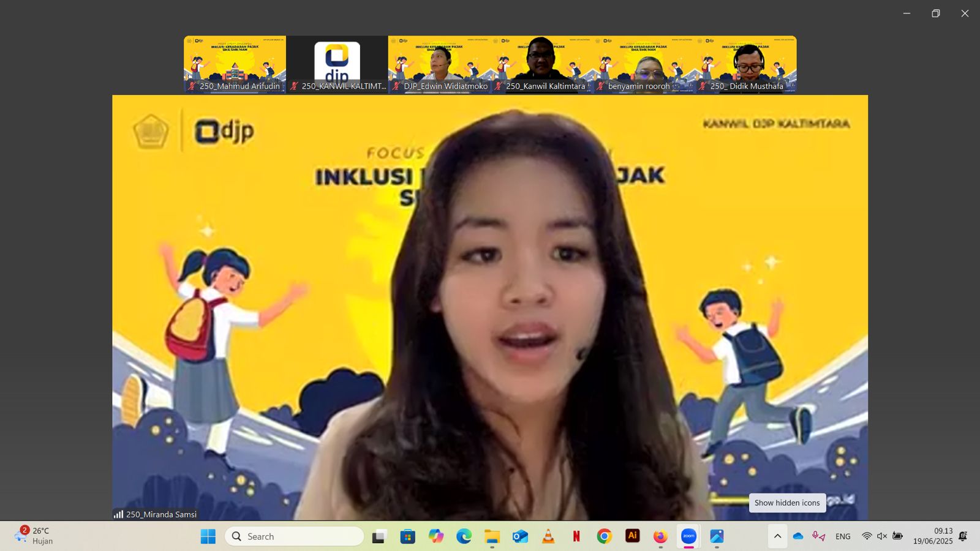The width and height of the screenshot is (980, 551).
Task: Open Google Chrome from the taskbar
Action: (605, 536)
